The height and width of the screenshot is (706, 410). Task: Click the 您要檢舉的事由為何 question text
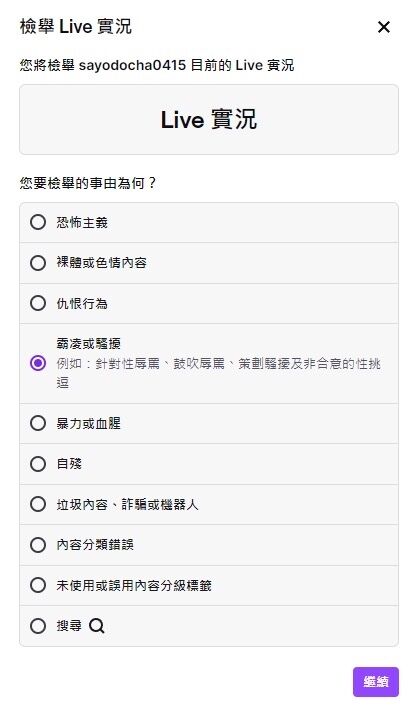point(88,183)
